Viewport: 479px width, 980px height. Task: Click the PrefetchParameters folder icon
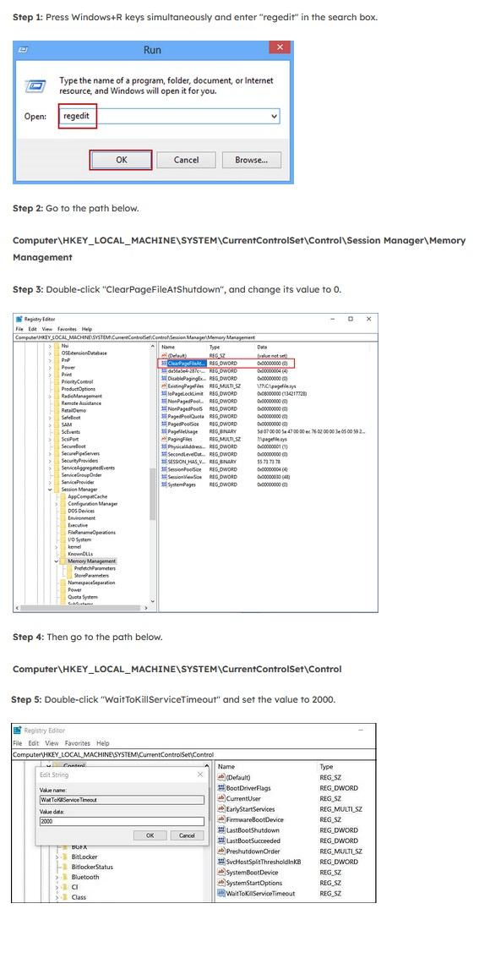pyautogui.click(x=70, y=569)
